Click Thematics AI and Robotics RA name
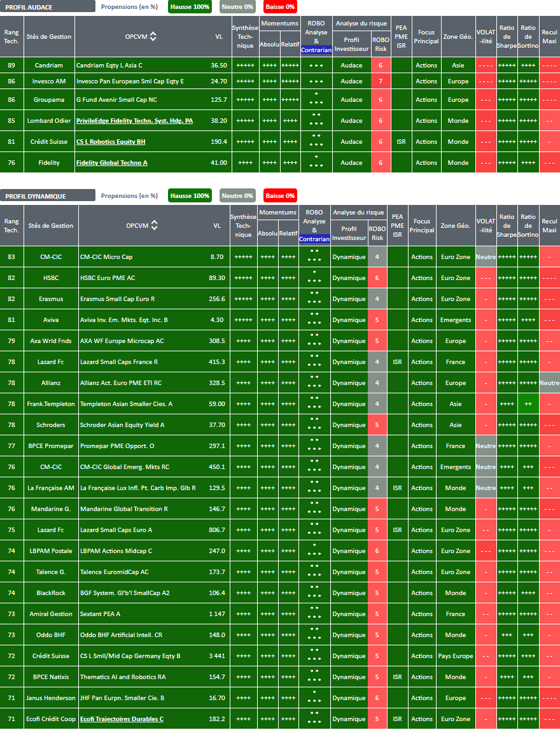Viewport: 560px width, 730px height. (x=123, y=677)
